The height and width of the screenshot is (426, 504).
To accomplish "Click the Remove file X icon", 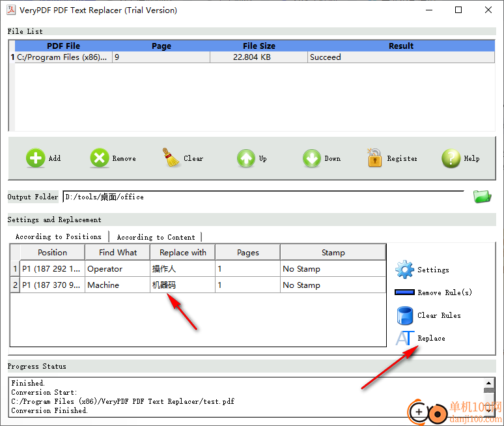I will 100,158.
